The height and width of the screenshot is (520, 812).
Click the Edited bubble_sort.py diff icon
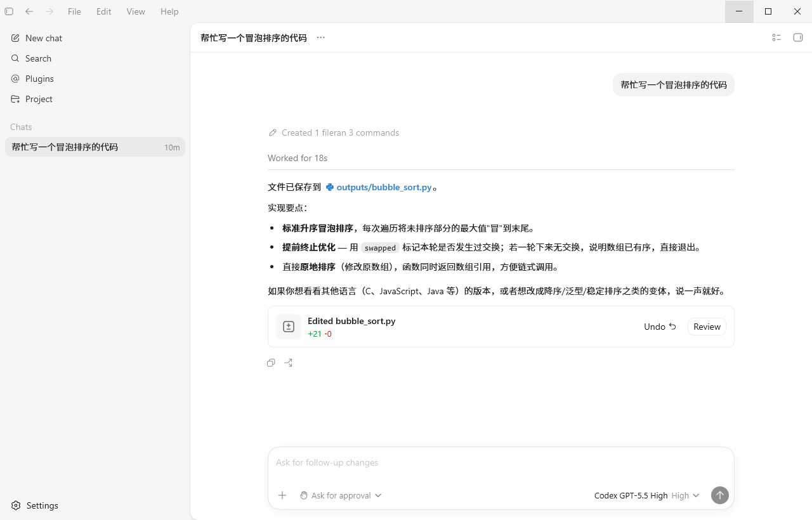(289, 327)
